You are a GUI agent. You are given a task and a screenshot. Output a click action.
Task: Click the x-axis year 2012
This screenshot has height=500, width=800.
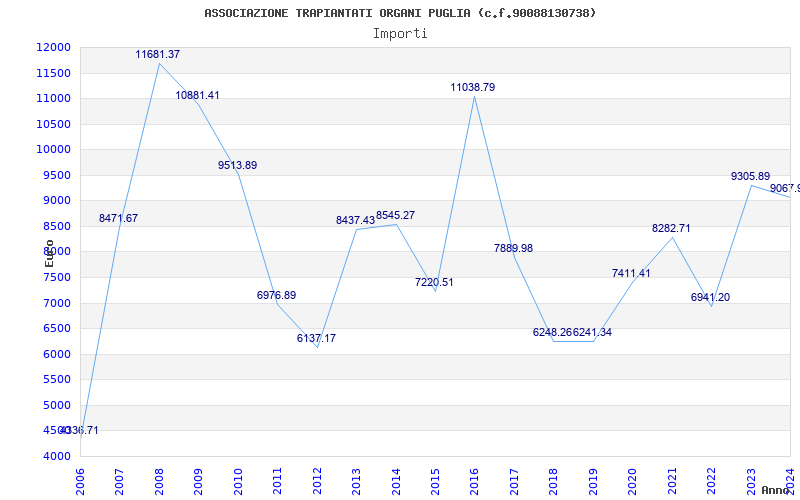[317, 482]
